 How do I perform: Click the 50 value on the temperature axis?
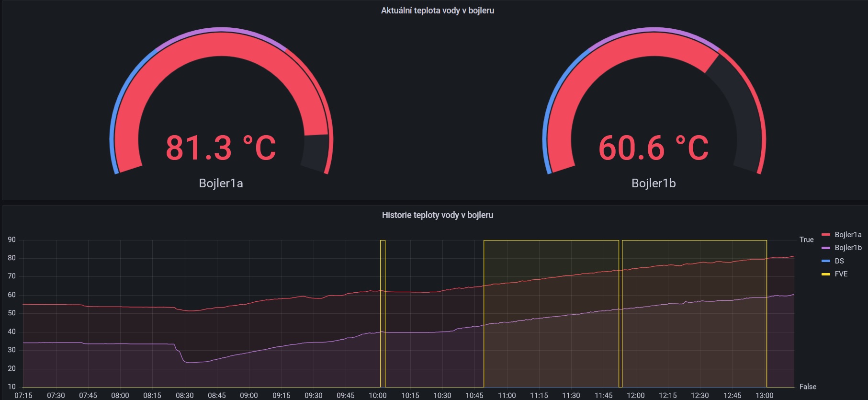tap(11, 313)
